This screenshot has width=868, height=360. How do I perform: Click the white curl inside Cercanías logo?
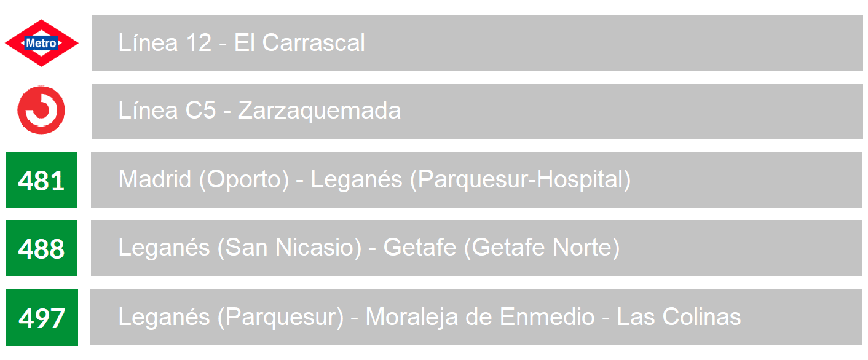coord(44,109)
